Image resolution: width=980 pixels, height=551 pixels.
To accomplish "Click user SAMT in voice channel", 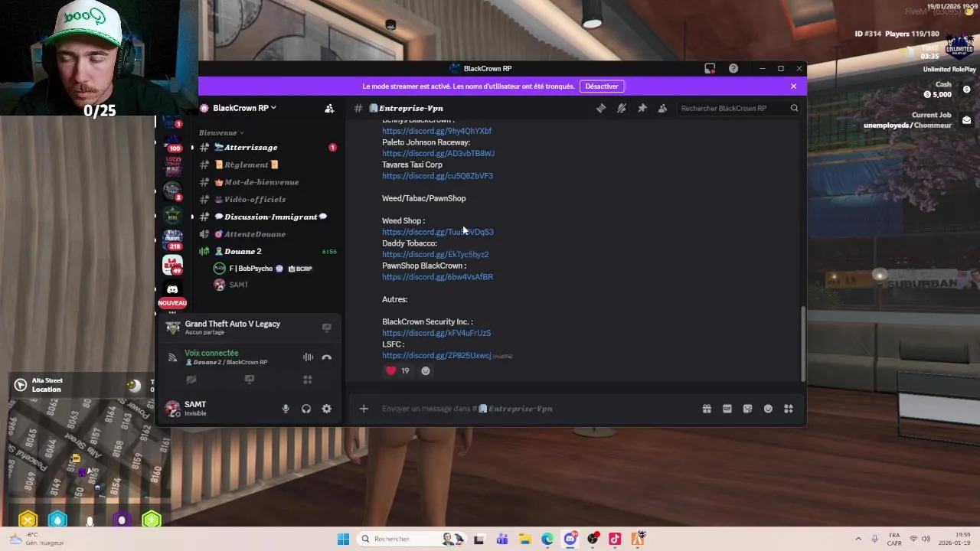I will 231,285.
